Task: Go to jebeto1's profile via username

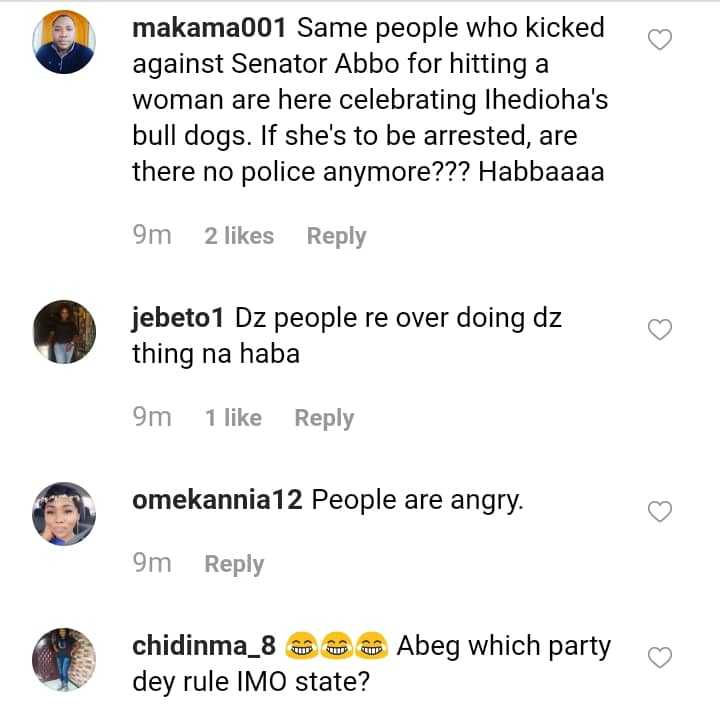Action: click(180, 318)
